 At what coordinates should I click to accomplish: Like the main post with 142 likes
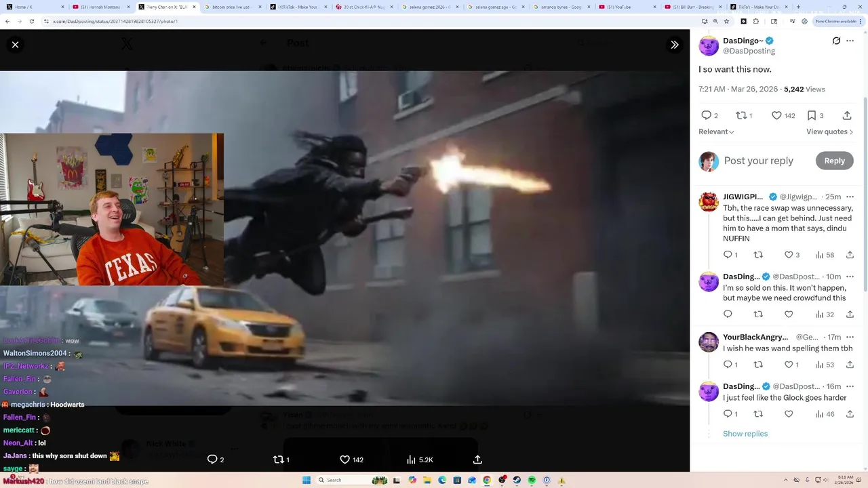coord(783,115)
